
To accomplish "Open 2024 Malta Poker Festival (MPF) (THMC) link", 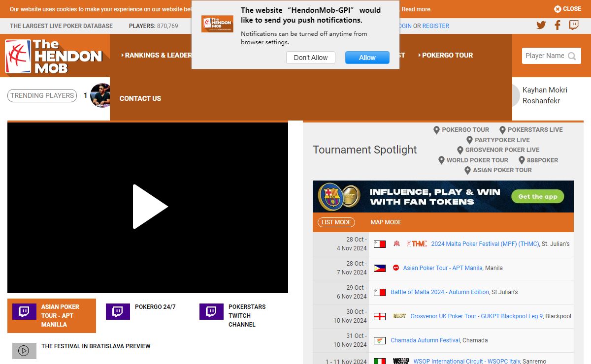I will click(x=485, y=244).
